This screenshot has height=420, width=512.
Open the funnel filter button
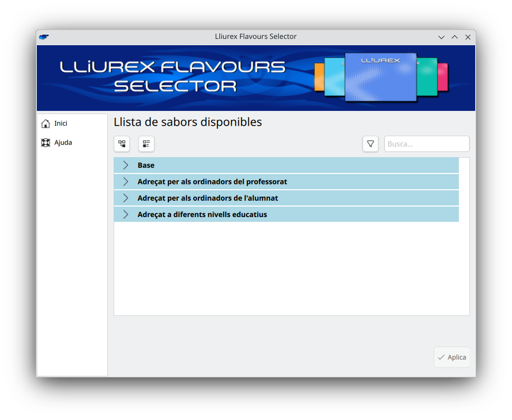[370, 144]
